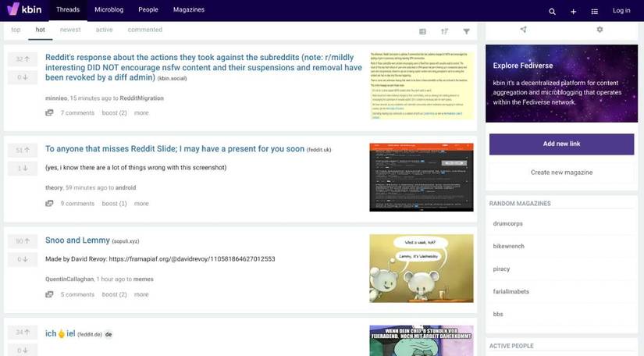Open the Explore Fediverse banner
The image size is (644, 356).
[561, 84]
